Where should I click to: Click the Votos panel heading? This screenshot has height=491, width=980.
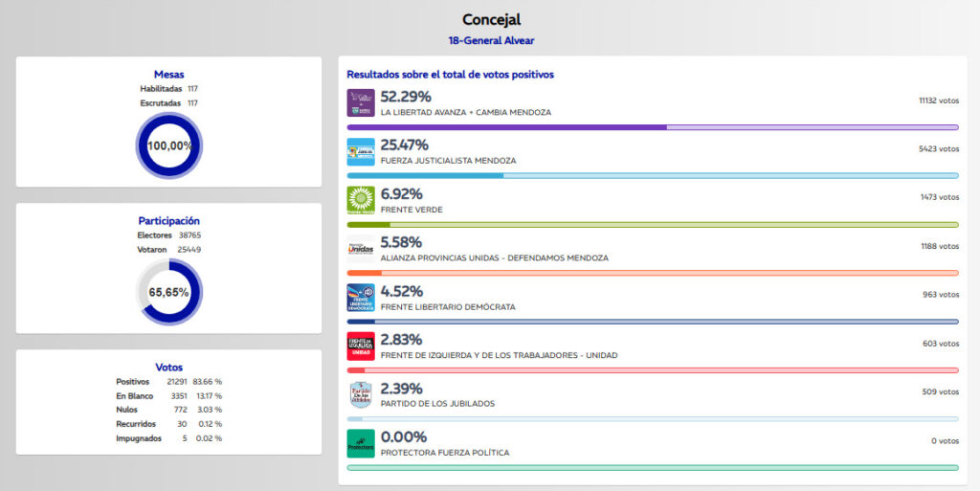(x=169, y=367)
